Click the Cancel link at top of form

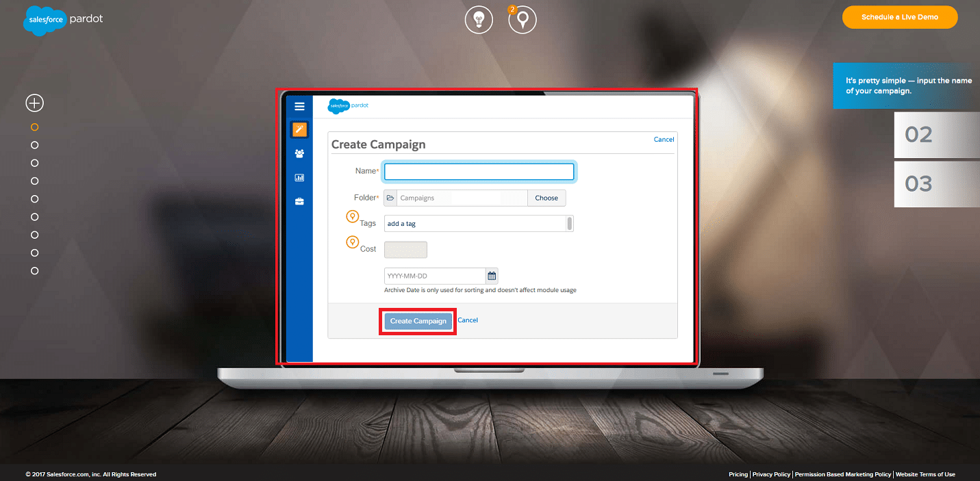point(664,140)
